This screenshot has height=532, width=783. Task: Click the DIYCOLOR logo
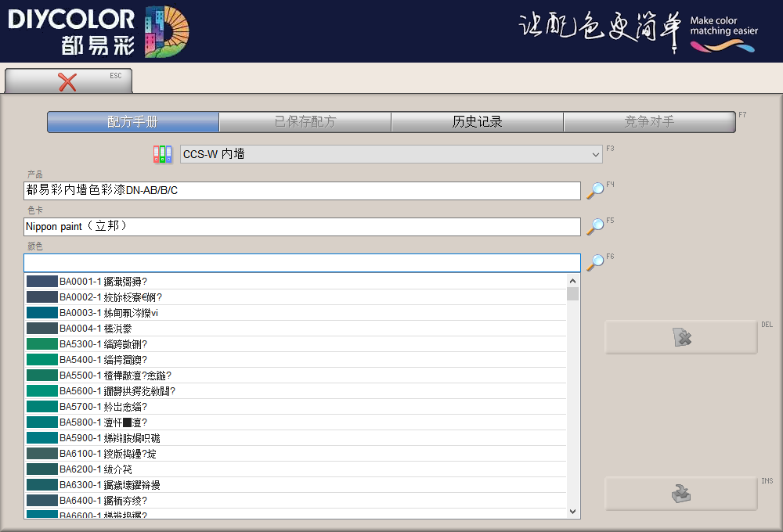click(98, 31)
